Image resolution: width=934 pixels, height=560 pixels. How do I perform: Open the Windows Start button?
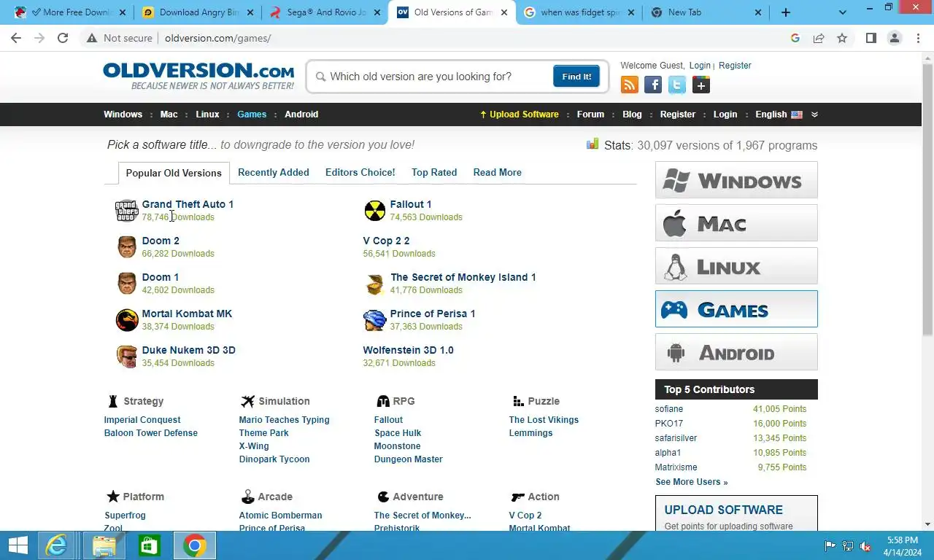pyautogui.click(x=18, y=545)
